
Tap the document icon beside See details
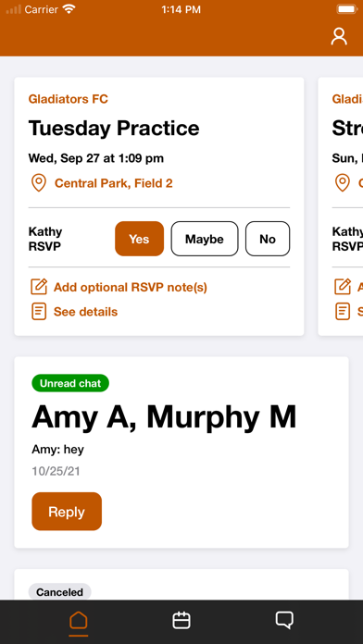[x=39, y=312]
